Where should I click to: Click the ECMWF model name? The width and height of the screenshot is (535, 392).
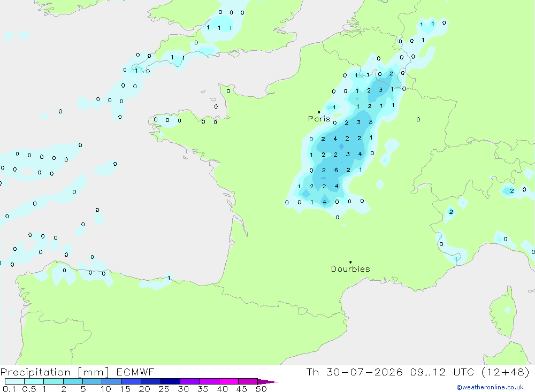[135, 372]
